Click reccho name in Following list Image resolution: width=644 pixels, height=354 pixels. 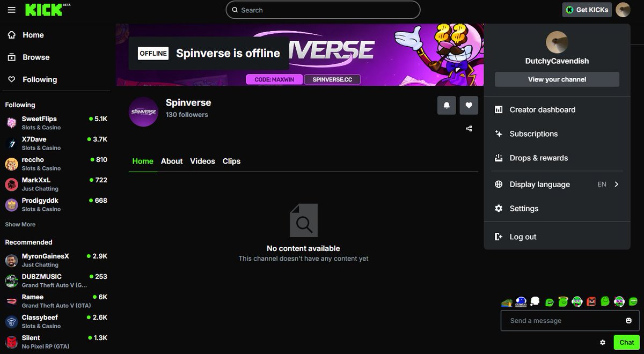coord(33,159)
